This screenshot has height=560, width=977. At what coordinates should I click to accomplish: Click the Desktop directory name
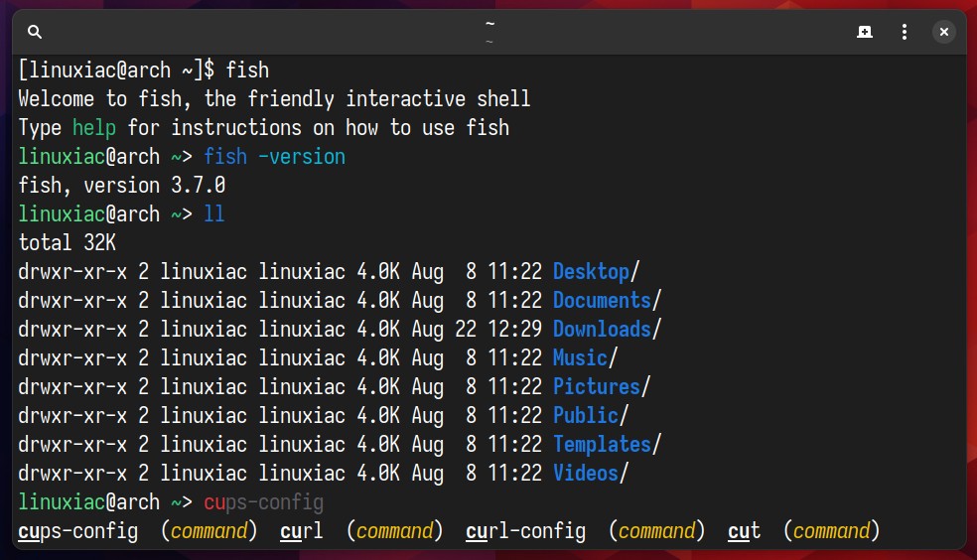[x=592, y=272]
